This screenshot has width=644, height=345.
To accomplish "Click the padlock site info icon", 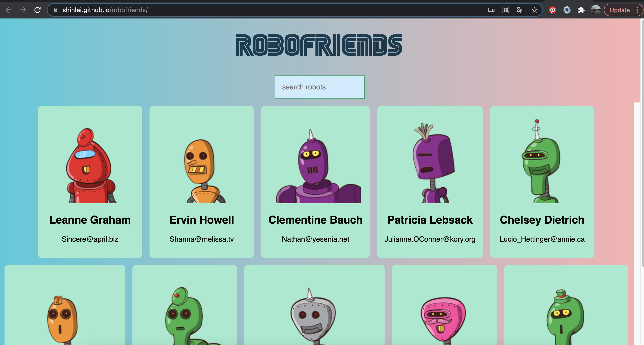I will (55, 10).
